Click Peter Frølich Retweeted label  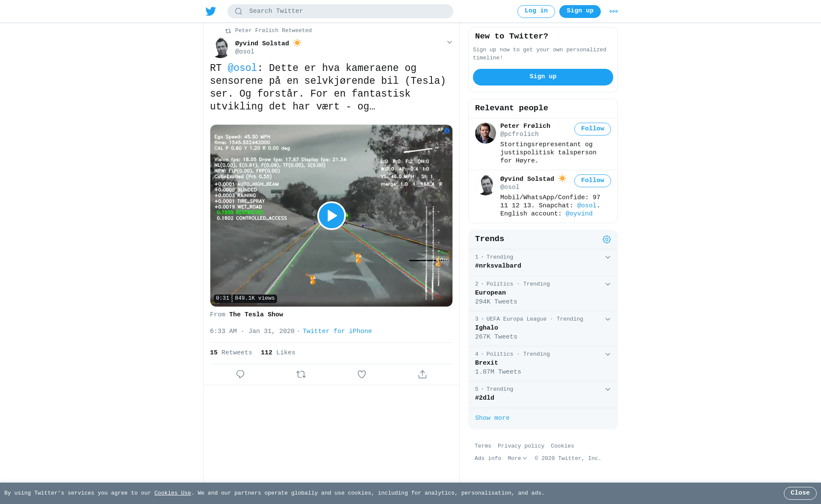click(273, 31)
